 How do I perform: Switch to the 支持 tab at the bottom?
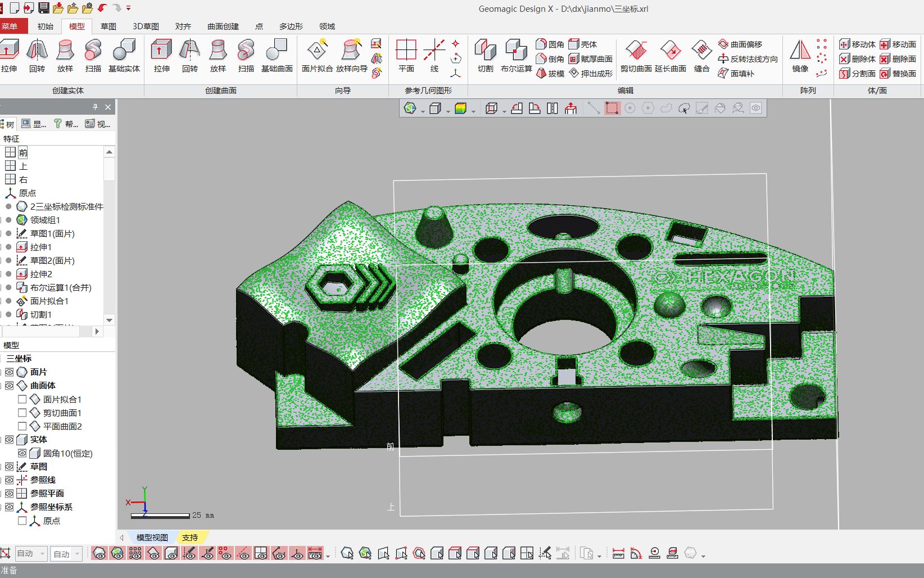(x=191, y=537)
